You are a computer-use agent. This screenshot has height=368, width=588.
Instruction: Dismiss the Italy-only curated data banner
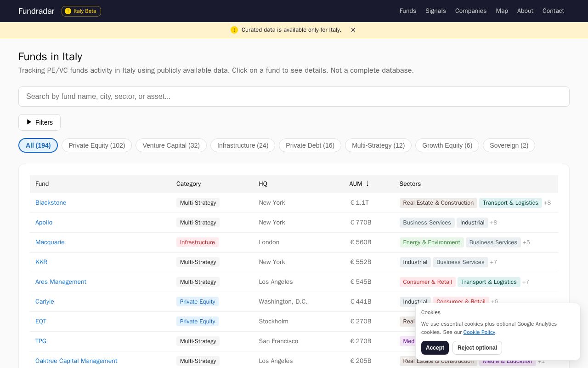(353, 30)
